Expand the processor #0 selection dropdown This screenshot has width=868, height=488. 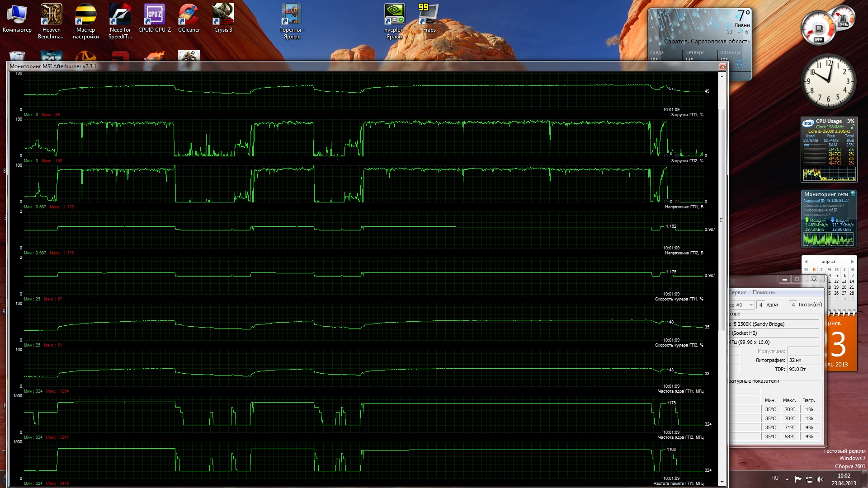[751, 305]
